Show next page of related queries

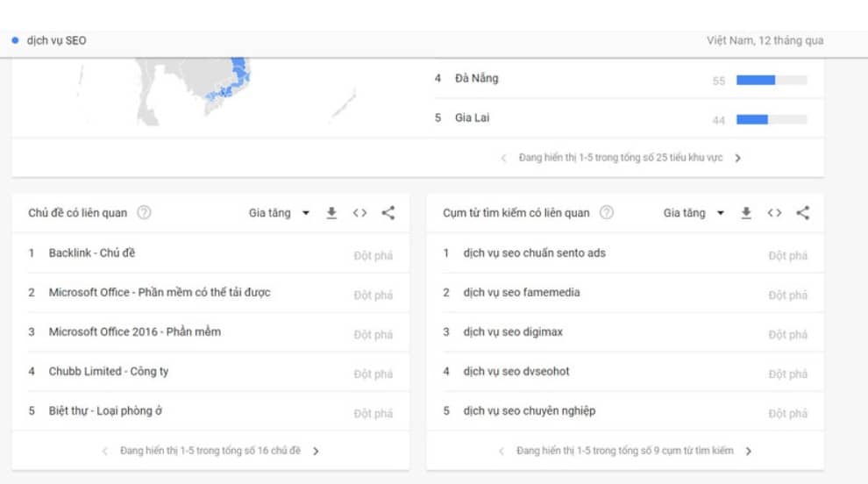tap(749, 451)
